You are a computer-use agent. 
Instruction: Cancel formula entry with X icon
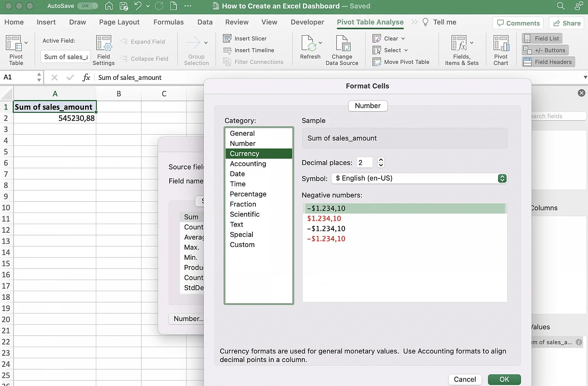(x=54, y=78)
